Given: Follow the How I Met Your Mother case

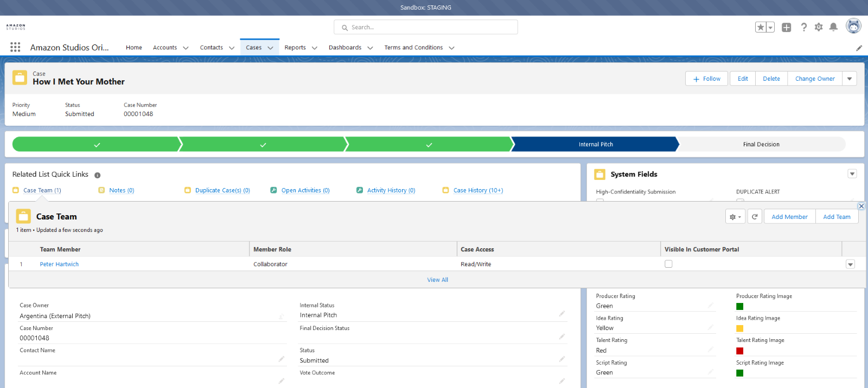Looking at the screenshot, I should [706, 79].
